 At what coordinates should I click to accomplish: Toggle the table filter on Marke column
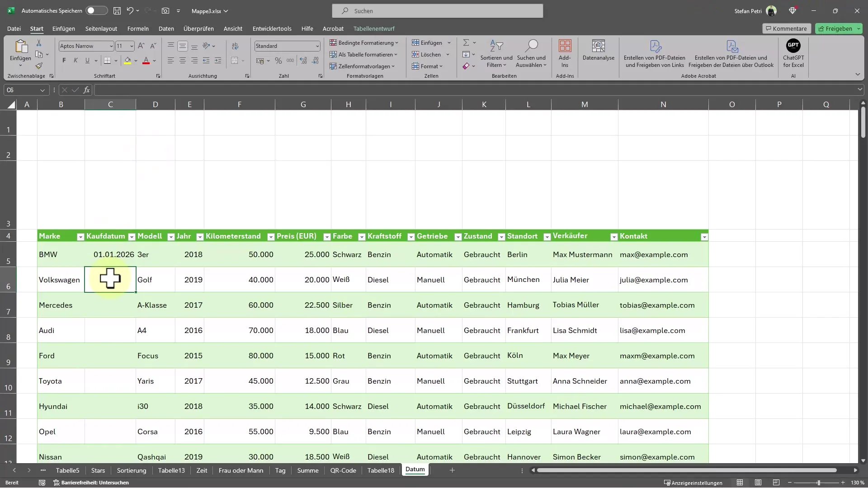pyautogui.click(x=80, y=237)
